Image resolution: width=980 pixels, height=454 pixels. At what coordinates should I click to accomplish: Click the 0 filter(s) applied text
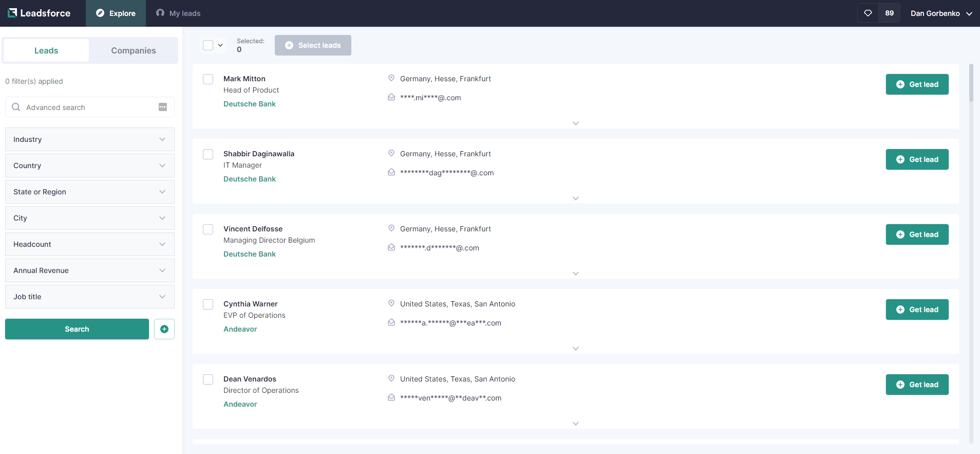click(x=34, y=81)
